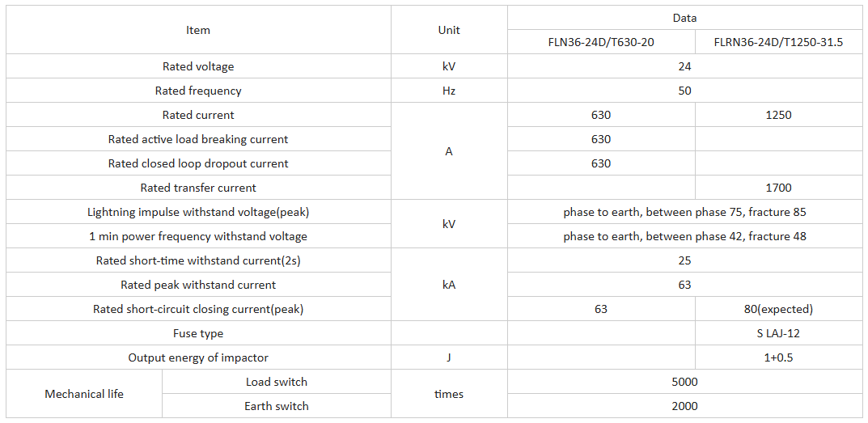This screenshot has width=868, height=423.
Task: Select the "80(expected)" closing current value
Action: coord(778,309)
